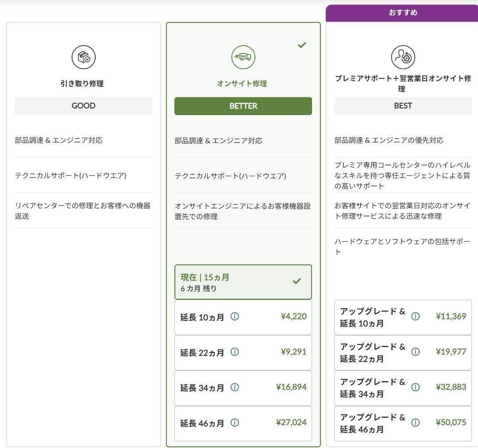Open info tooltip for 延長 34ヵ月
This screenshot has width=478, height=448.
(235, 388)
